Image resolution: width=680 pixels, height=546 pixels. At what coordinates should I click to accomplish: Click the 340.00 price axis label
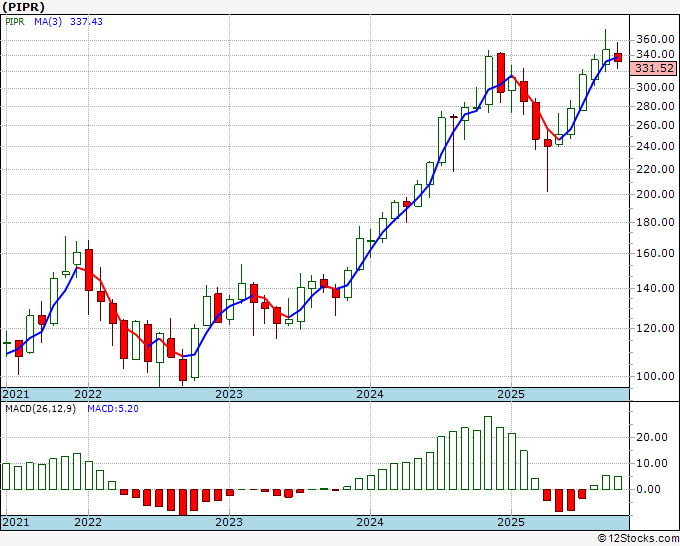pos(655,55)
